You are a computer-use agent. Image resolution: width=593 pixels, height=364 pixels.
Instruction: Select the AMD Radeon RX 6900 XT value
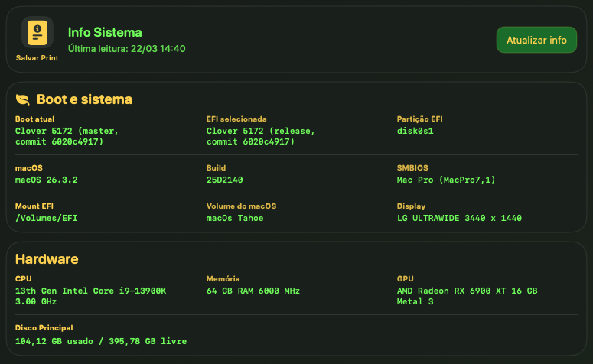click(467, 296)
